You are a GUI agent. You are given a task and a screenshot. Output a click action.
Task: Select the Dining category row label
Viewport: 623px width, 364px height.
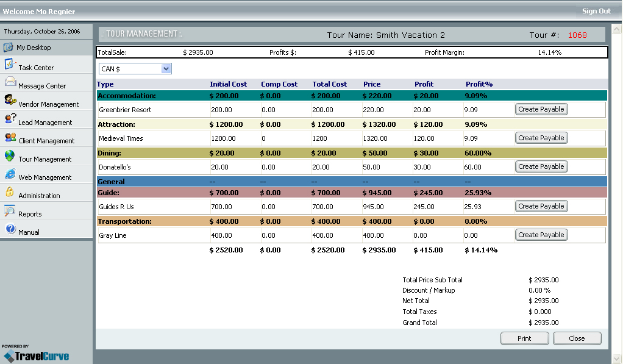pos(110,153)
